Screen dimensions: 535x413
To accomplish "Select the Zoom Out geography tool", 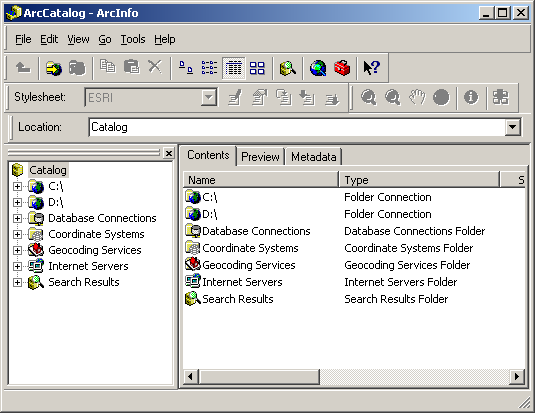I will (393, 97).
